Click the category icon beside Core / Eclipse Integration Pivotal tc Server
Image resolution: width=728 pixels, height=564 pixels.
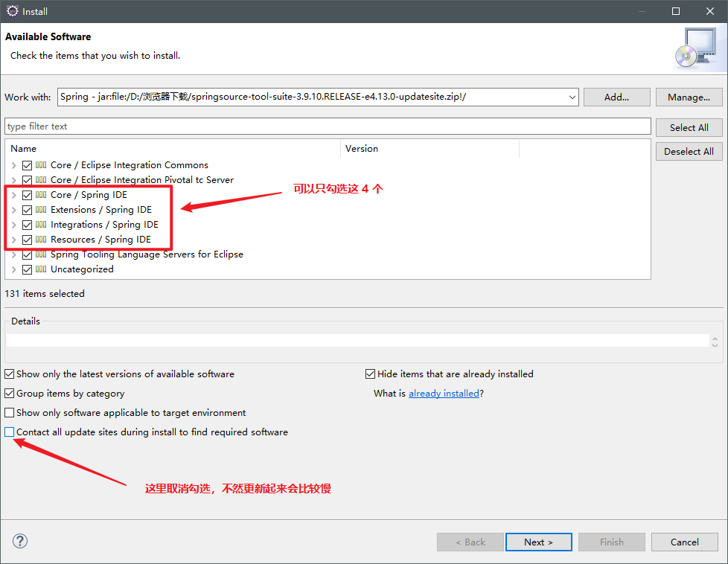pos(41,179)
